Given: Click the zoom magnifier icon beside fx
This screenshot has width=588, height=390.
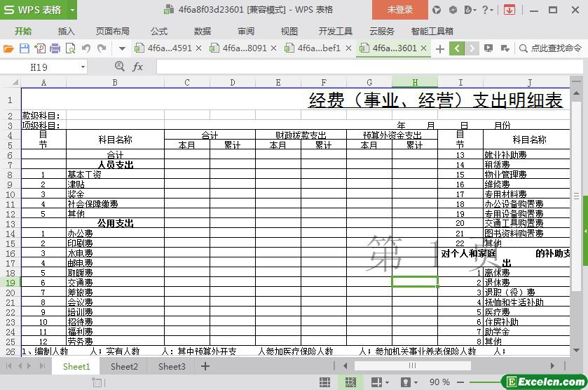Looking at the screenshot, I should (120, 67).
